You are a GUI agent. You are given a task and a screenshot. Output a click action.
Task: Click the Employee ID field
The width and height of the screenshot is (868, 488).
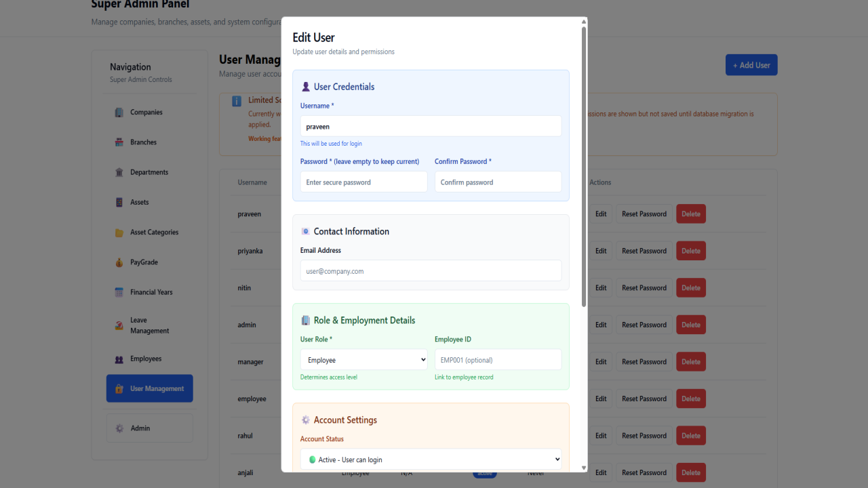[498, 359]
